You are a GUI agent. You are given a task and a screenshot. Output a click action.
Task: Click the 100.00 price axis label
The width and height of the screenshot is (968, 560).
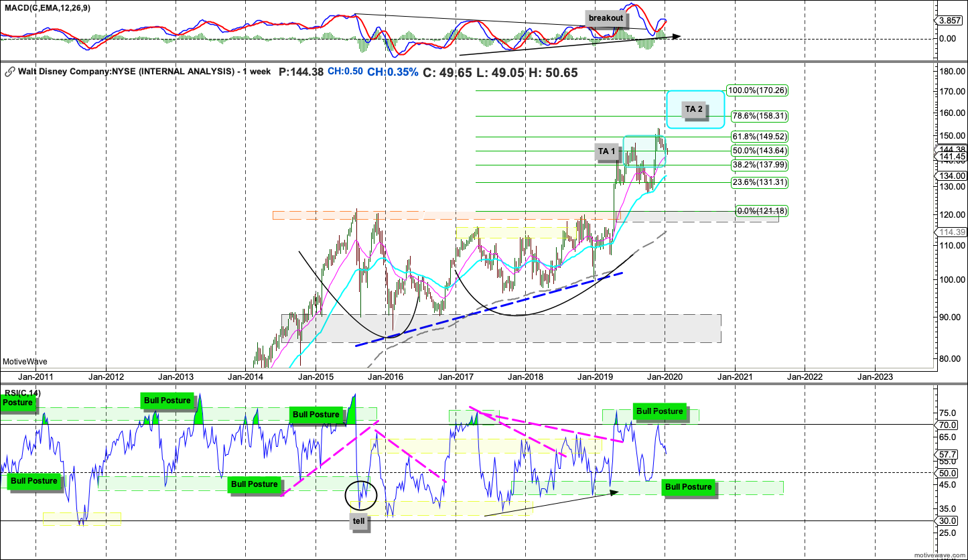[952, 279]
